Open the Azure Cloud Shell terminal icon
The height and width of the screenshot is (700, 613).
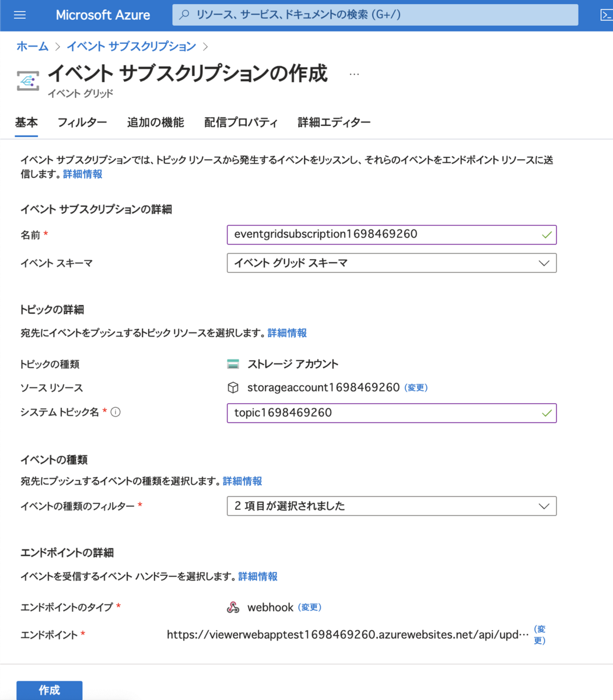pos(607,15)
